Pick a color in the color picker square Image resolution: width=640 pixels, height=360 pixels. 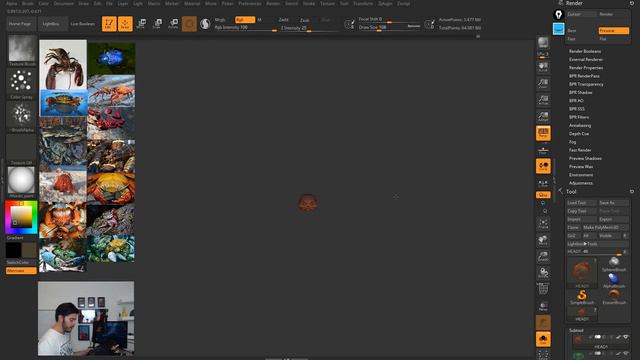tap(21, 217)
